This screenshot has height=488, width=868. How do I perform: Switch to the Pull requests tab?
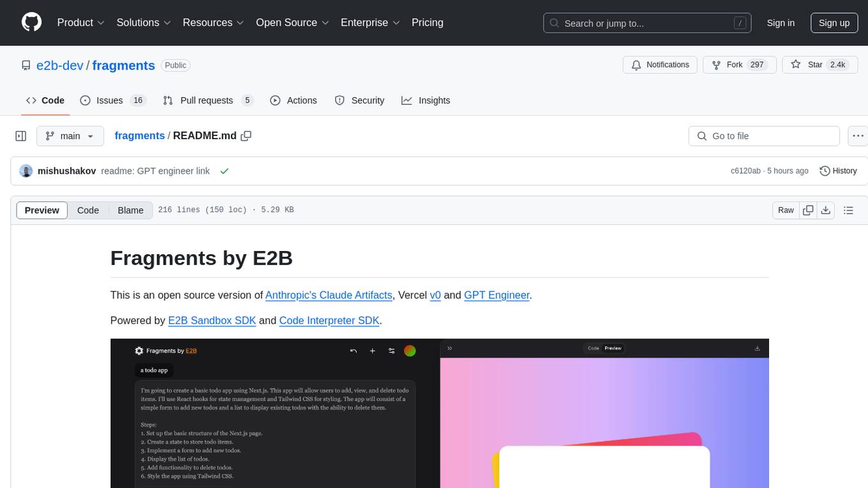[207, 100]
